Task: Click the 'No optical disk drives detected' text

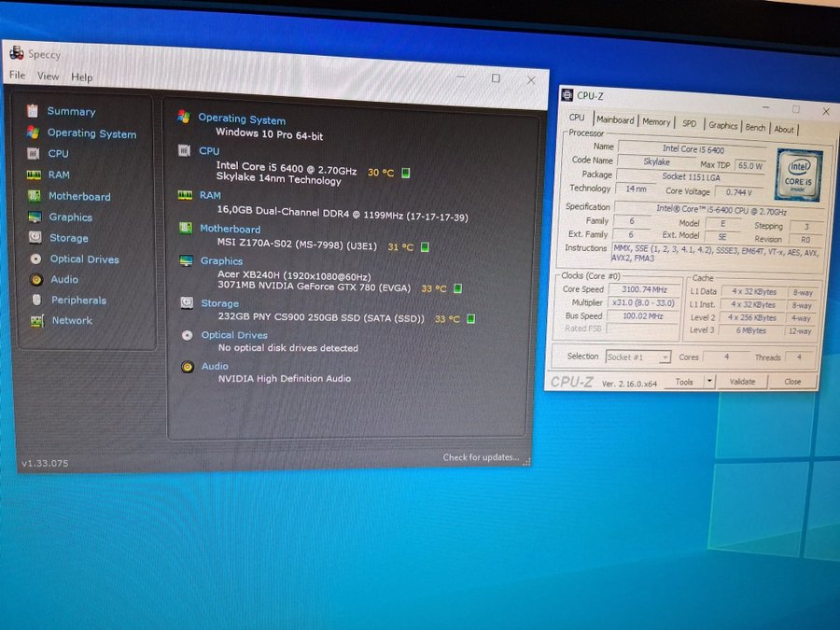Action: click(x=288, y=348)
